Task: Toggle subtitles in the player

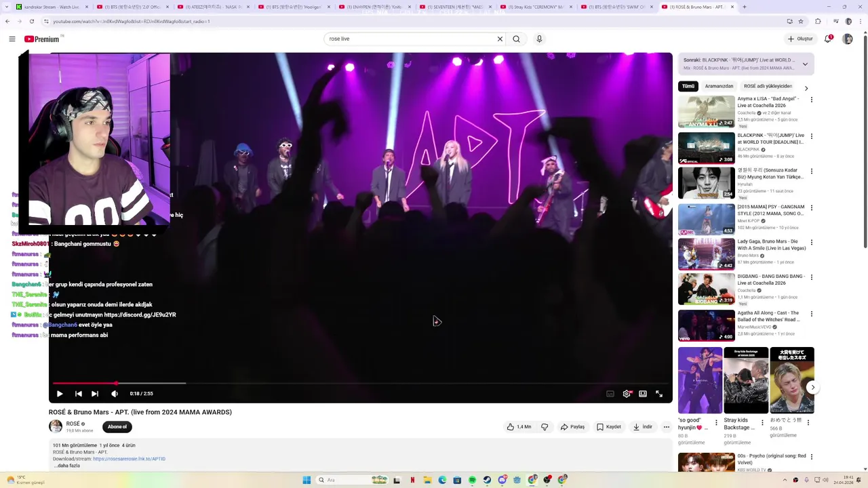Action: pos(610,394)
